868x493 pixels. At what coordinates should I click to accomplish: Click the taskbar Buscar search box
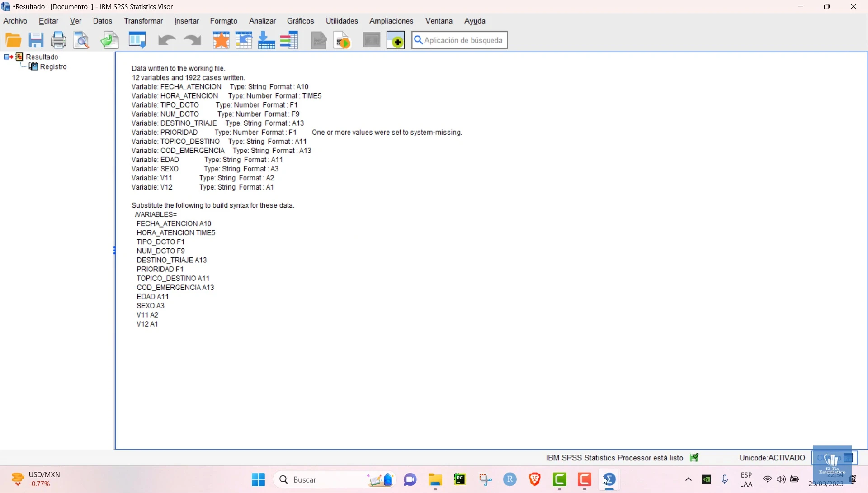click(x=335, y=480)
